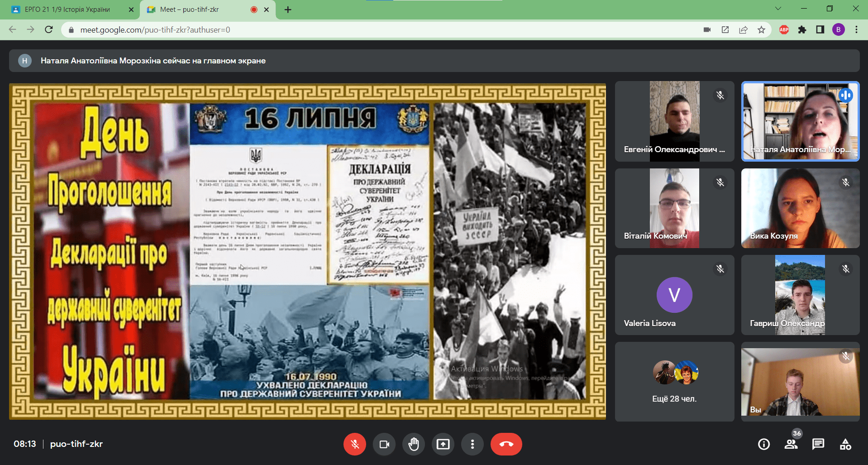This screenshot has height=465, width=868.
Task: Open the chat panel
Action: [x=818, y=444]
